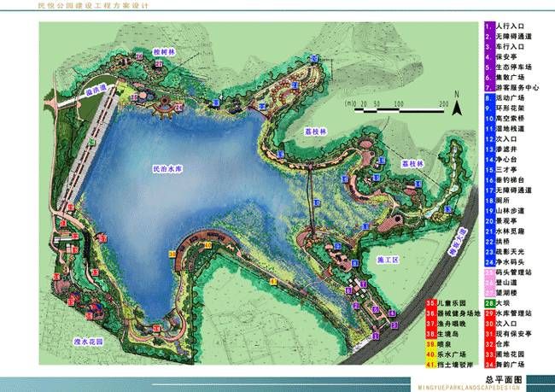The image size is (555, 392).
Task: Click legend entry 舞韵广场
Action: (x=505, y=365)
